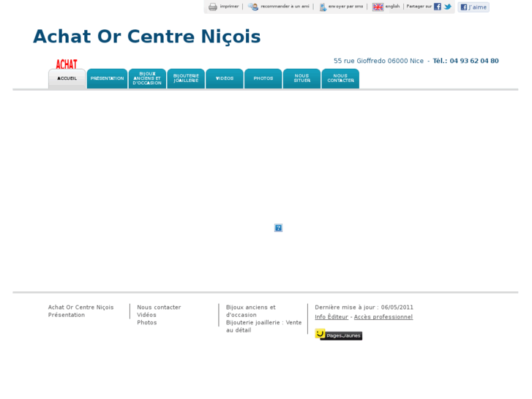Click the address 55 rue Gioffredo text
The image size is (532, 399).
tap(378, 61)
